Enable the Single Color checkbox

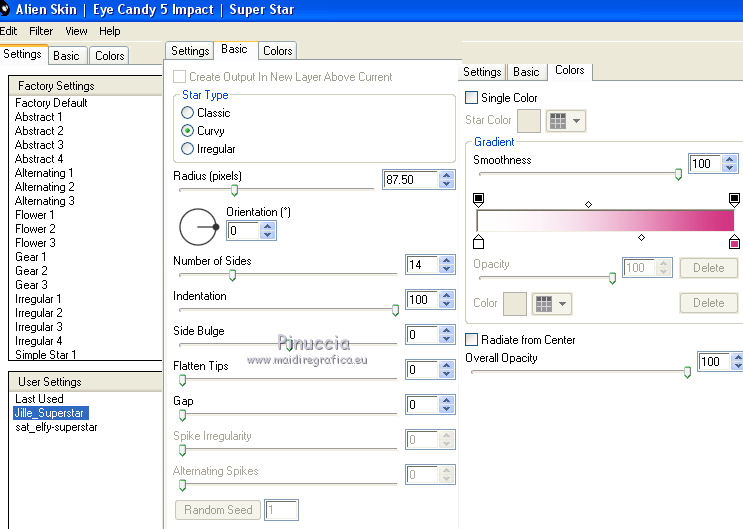471,98
